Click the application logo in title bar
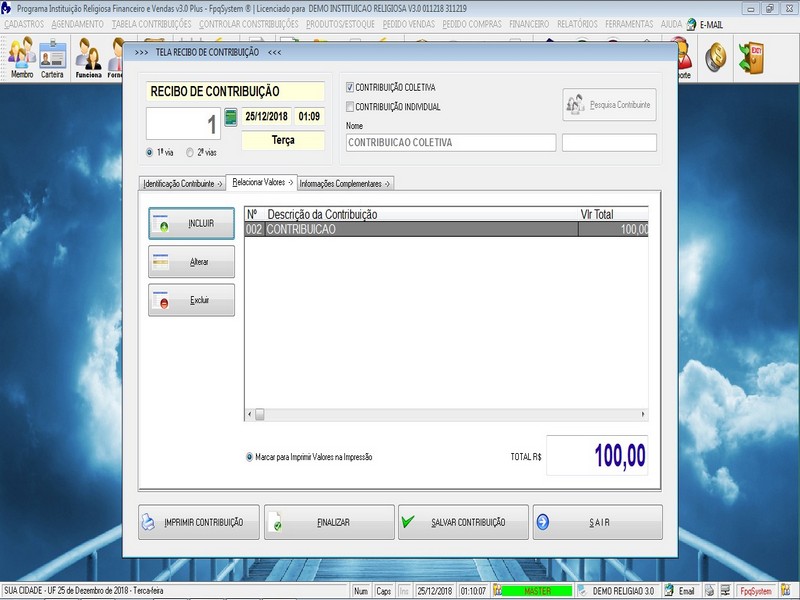This screenshot has width=800, height=600. tap(6, 8)
